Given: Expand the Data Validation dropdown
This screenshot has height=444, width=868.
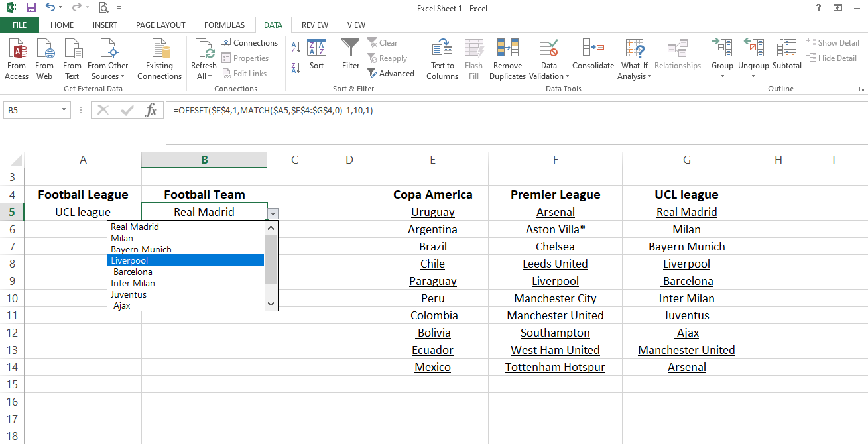Looking at the screenshot, I should pyautogui.click(x=568, y=76).
